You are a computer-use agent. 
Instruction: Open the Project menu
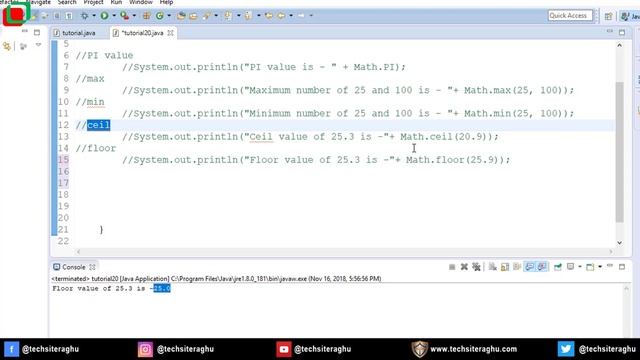coord(93,2)
